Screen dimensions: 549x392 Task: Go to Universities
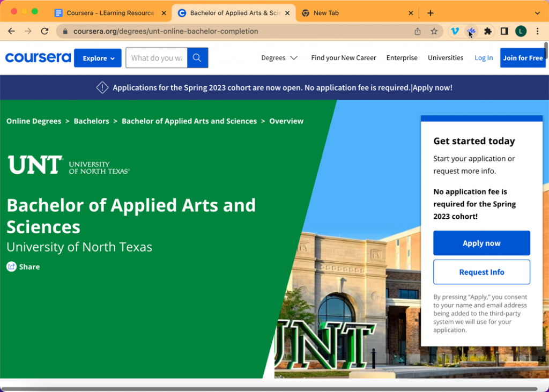coord(446,58)
